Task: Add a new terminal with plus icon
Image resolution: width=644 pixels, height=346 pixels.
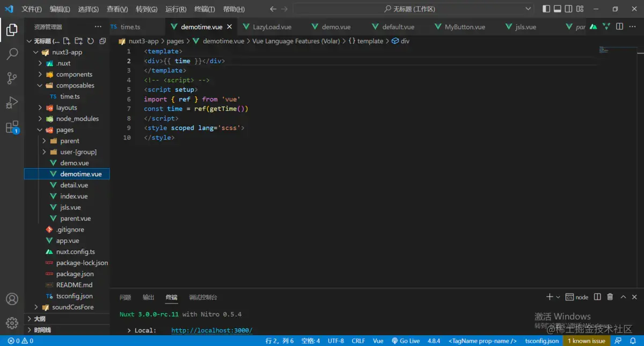Action: pos(549,297)
